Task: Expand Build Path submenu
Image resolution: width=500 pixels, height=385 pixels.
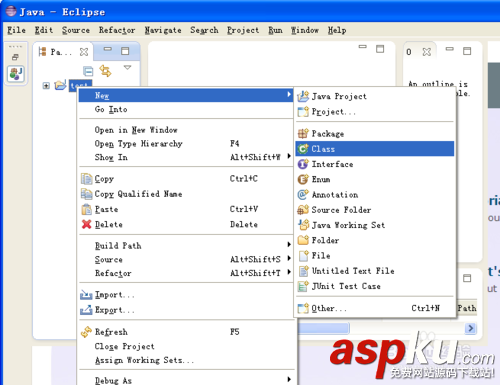Action: point(186,246)
